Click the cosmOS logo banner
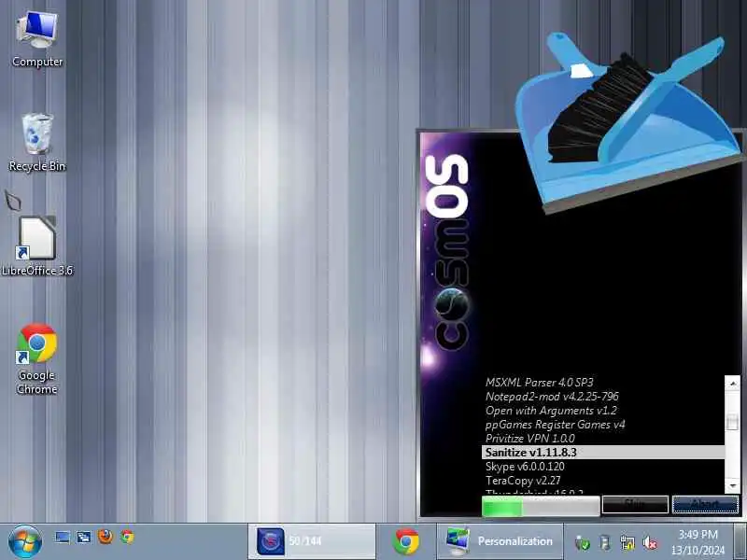The image size is (747, 560). click(x=447, y=252)
